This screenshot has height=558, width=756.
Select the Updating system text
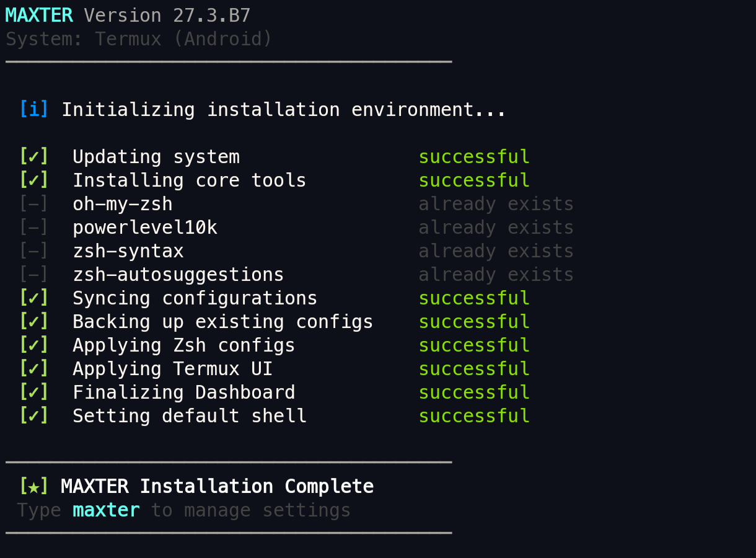click(x=156, y=157)
